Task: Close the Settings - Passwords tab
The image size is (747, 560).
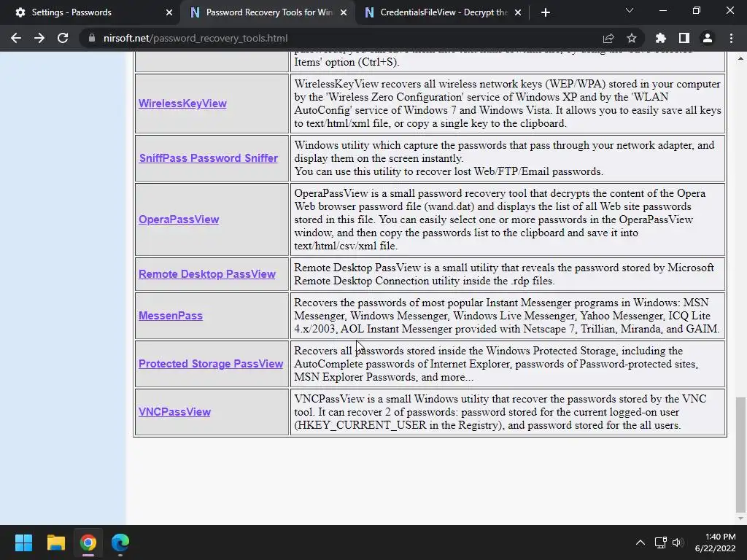Action: click(x=169, y=12)
